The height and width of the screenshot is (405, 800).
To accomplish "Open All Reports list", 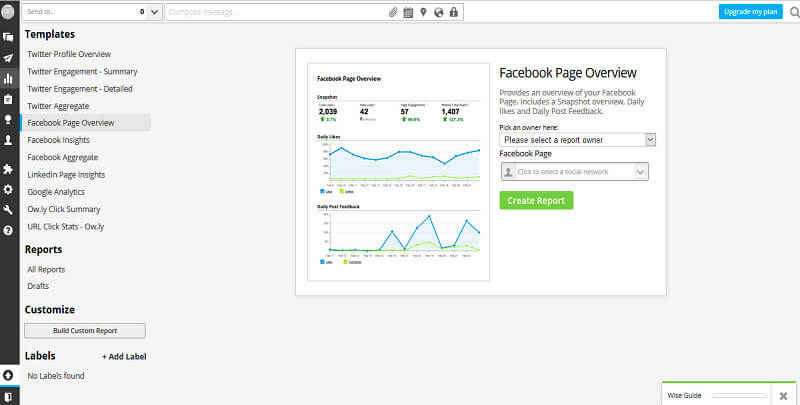I will tap(46, 269).
